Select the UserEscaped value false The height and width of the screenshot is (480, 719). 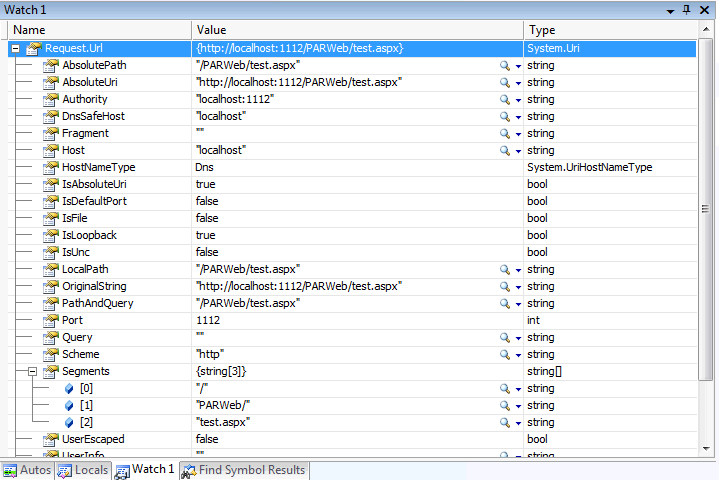click(207, 439)
